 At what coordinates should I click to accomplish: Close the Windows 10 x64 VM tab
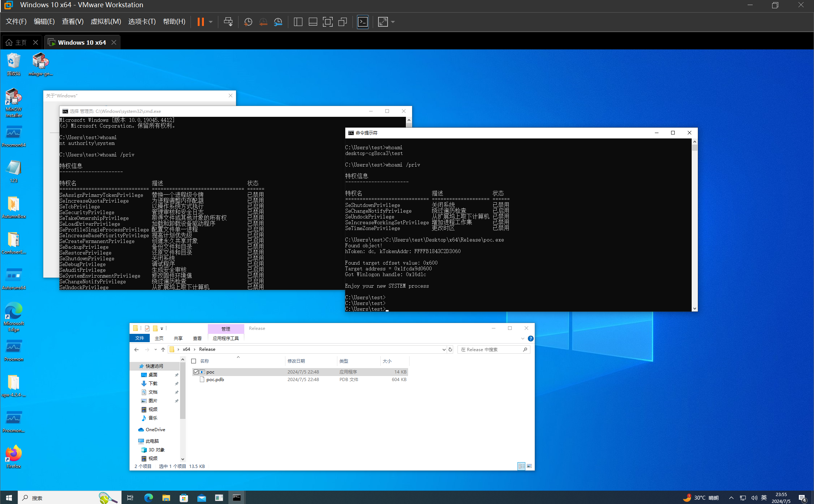(x=114, y=43)
